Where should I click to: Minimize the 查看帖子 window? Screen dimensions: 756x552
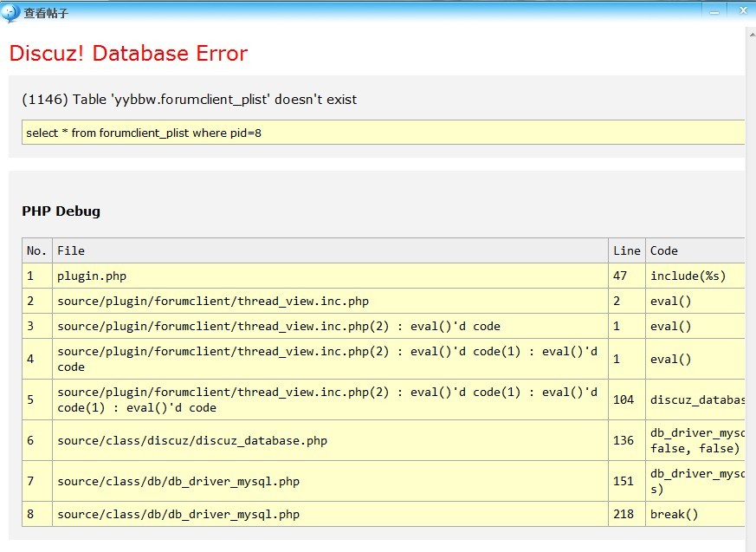tap(714, 12)
